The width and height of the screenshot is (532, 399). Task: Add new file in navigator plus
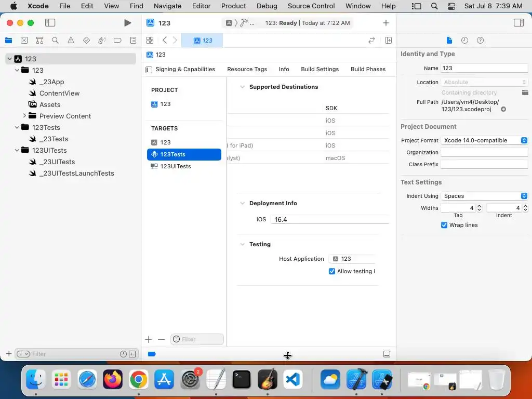tap(9, 354)
